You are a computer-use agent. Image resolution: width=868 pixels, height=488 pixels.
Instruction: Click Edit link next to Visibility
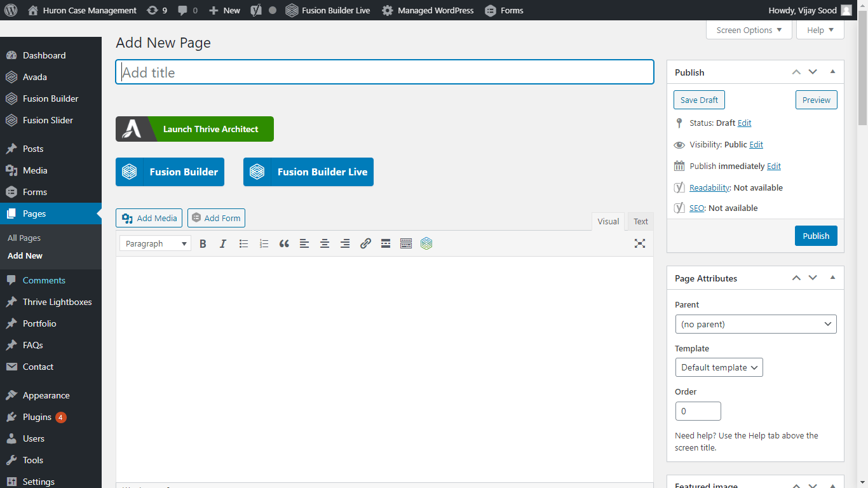point(756,144)
